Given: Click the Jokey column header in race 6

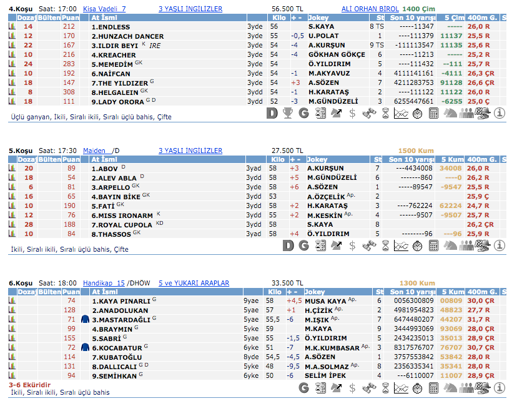Looking at the screenshot, I should point(316,292).
